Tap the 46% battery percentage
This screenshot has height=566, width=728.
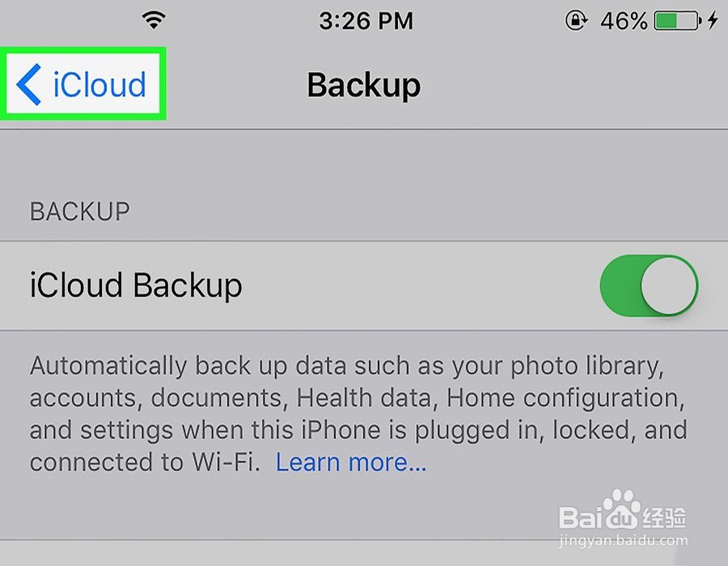click(624, 21)
